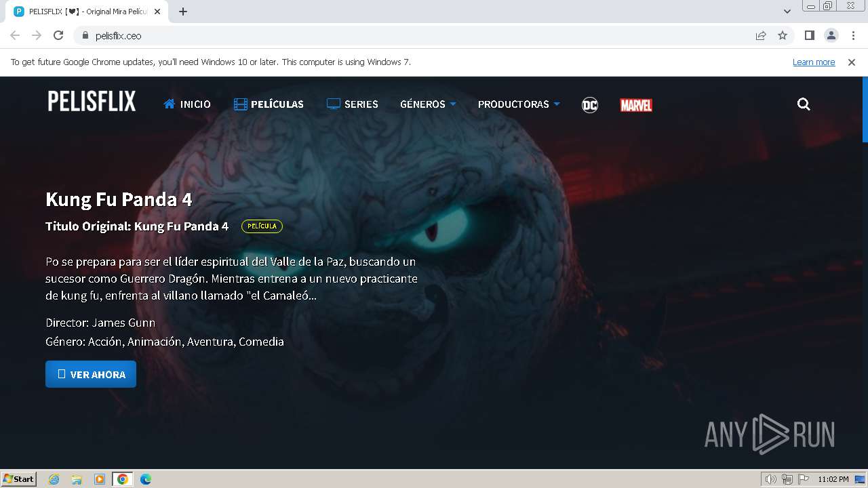The height and width of the screenshot is (488, 868).
Task: Click the Comedia genre link
Action: tap(261, 342)
